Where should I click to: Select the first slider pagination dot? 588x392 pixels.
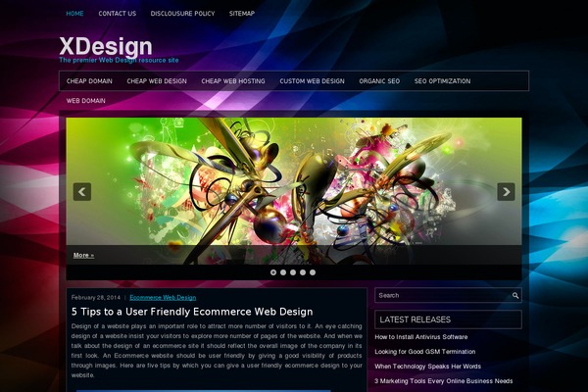click(273, 272)
